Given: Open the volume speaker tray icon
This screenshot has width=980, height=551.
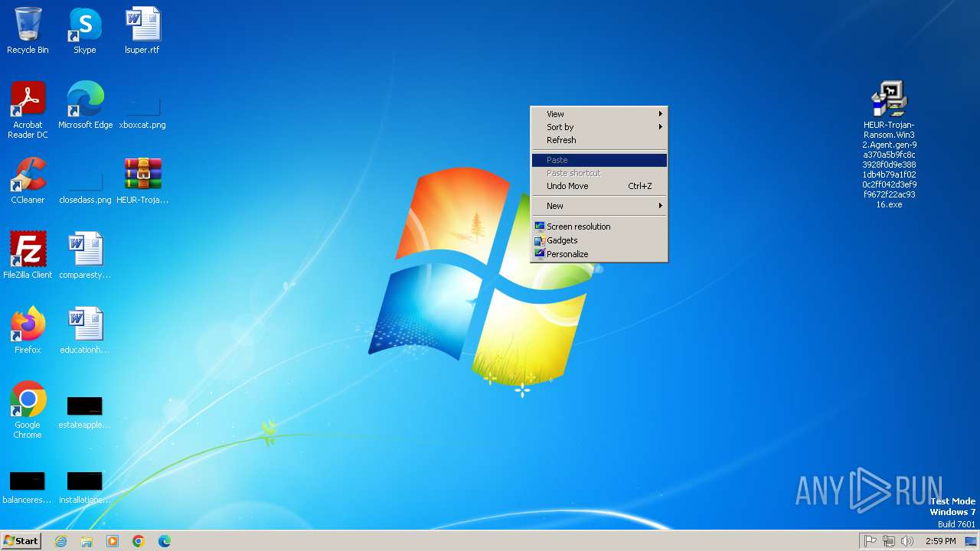Looking at the screenshot, I should point(907,541).
